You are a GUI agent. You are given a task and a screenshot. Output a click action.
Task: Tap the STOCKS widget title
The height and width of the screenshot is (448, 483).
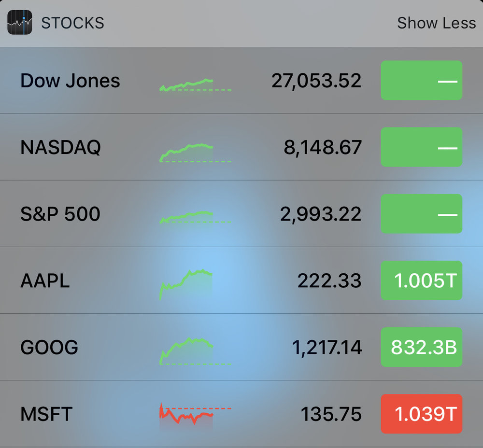point(73,23)
